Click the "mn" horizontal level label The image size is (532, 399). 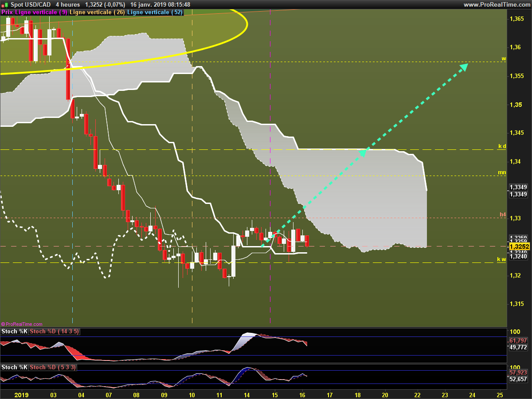502,172
